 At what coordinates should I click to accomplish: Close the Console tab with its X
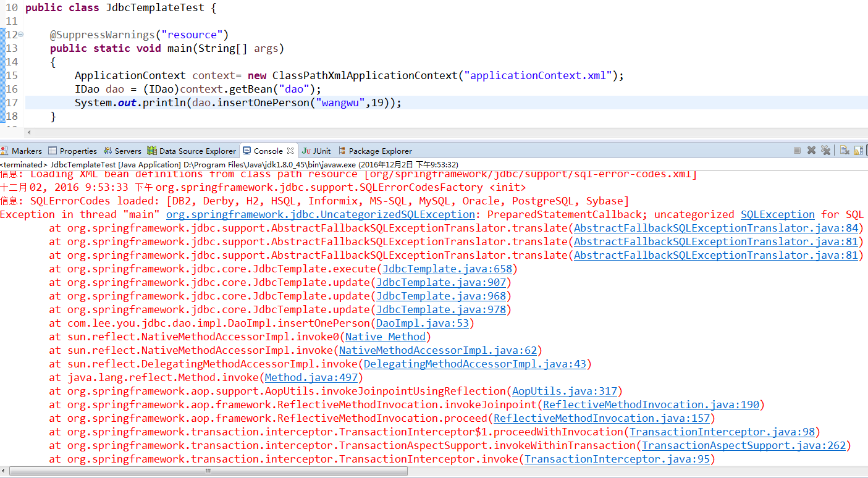click(290, 151)
